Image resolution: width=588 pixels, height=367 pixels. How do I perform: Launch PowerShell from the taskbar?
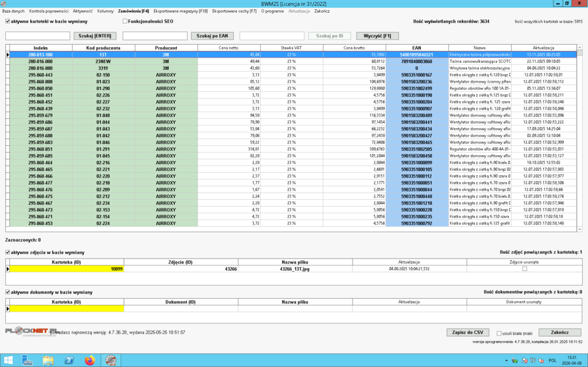[68, 360]
